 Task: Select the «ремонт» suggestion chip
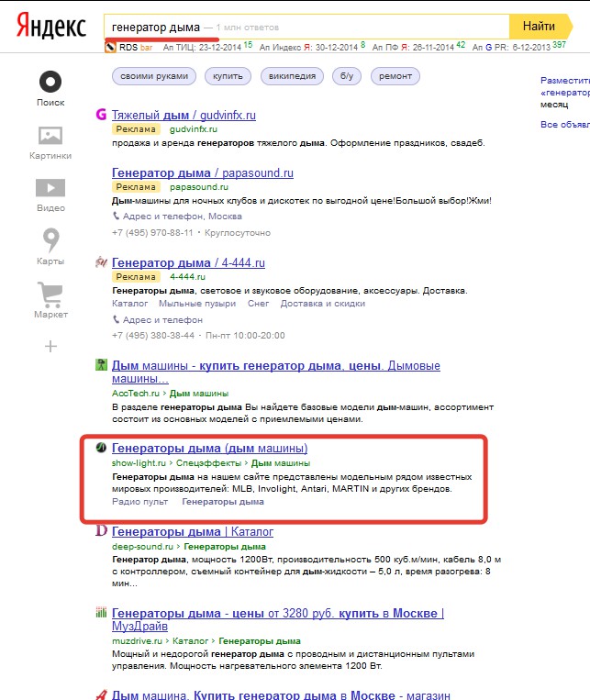[x=395, y=76]
